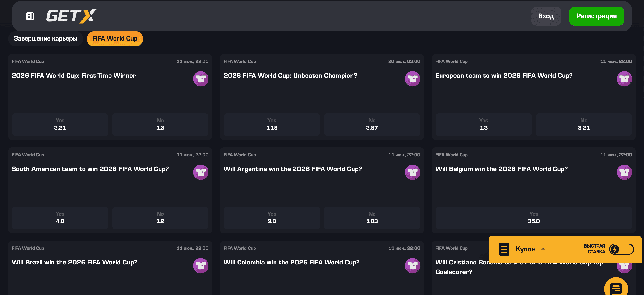Bet Yes 1.19 on Unbeaten Champion

tap(272, 124)
